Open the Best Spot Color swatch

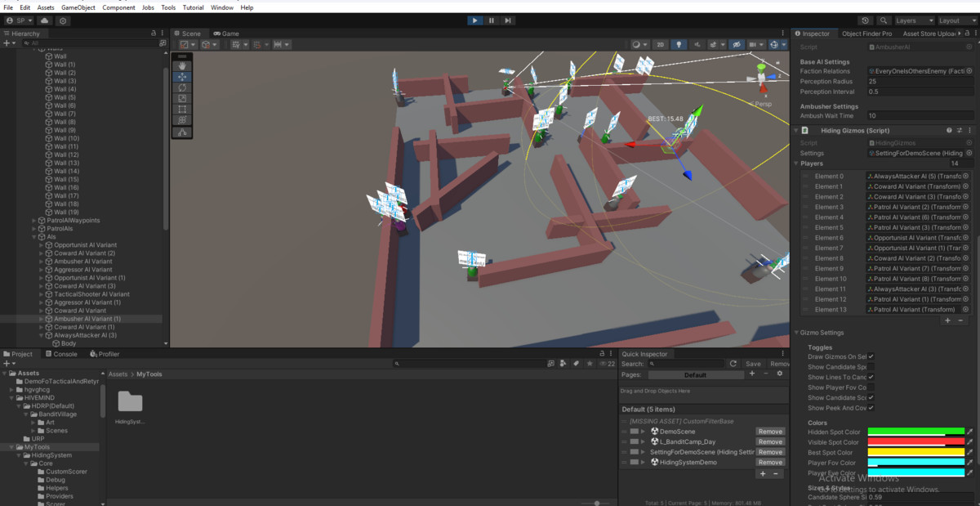pos(918,452)
